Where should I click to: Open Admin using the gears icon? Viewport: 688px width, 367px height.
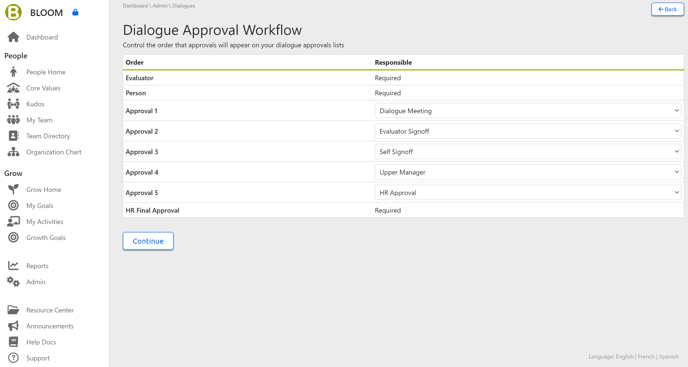(13, 282)
